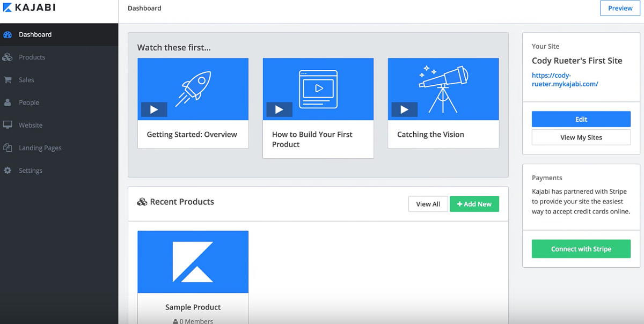Click the Sales shopping cart icon
Image resolution: width=644 pixels, height=324 pixels.
8,80
